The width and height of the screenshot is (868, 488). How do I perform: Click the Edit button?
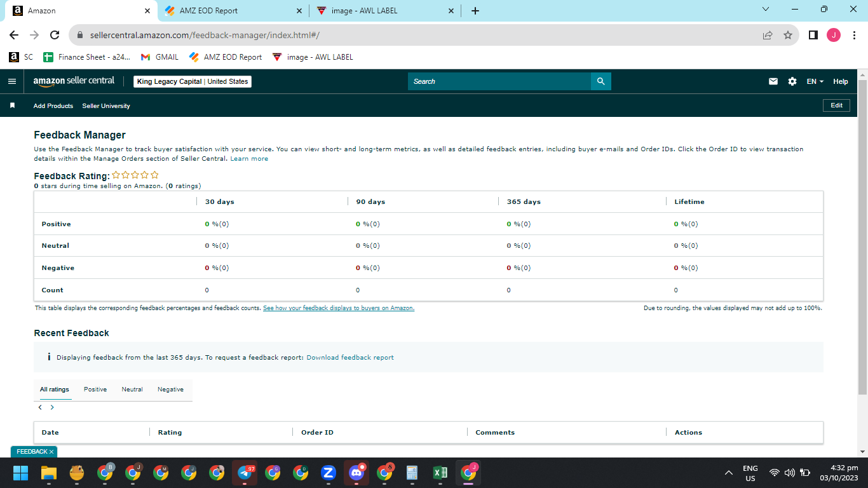[x=836, y=105]
